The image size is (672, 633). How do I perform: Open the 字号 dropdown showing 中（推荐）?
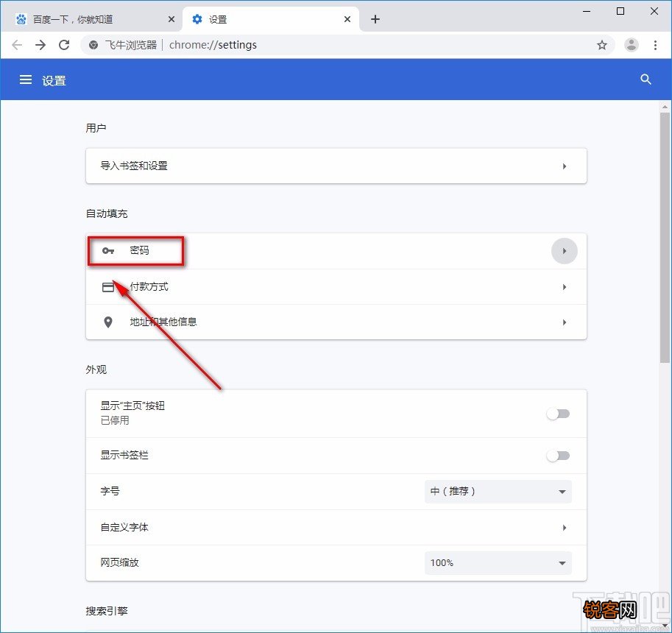[498, 492]
